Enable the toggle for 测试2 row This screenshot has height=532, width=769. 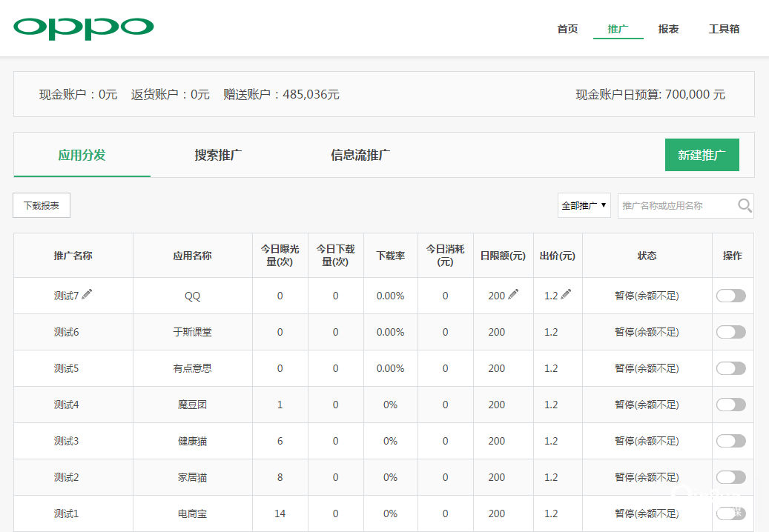[x=730, y=476]
